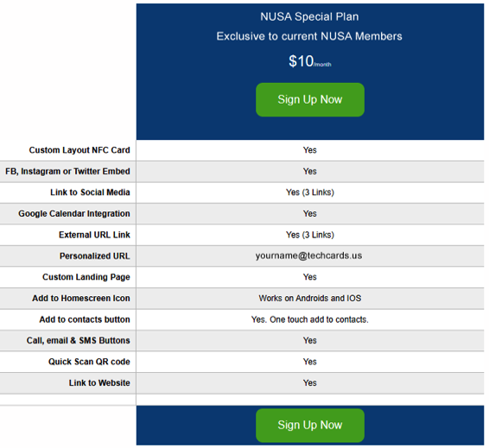Click the Link to Social Media label

(x=90, y=192)
